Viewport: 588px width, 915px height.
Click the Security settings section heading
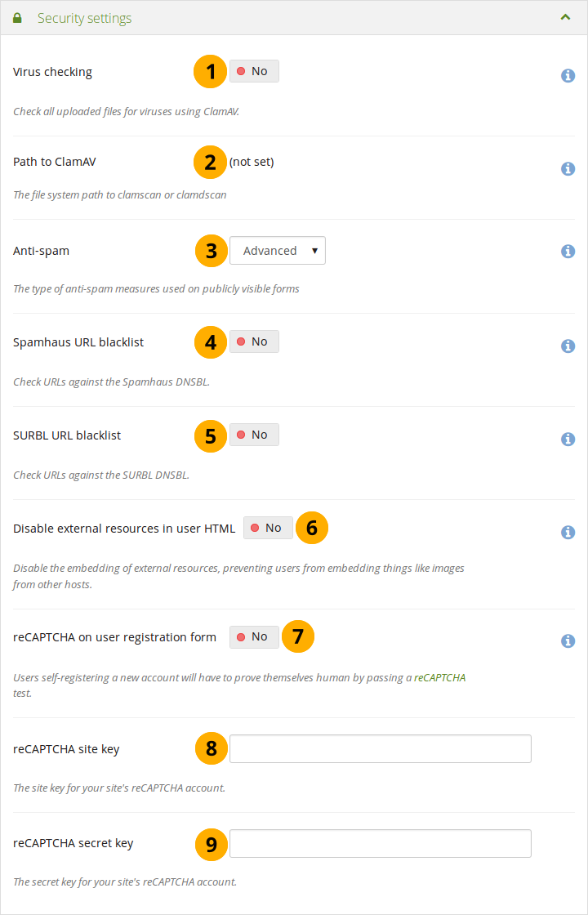[x=84, y=18]
